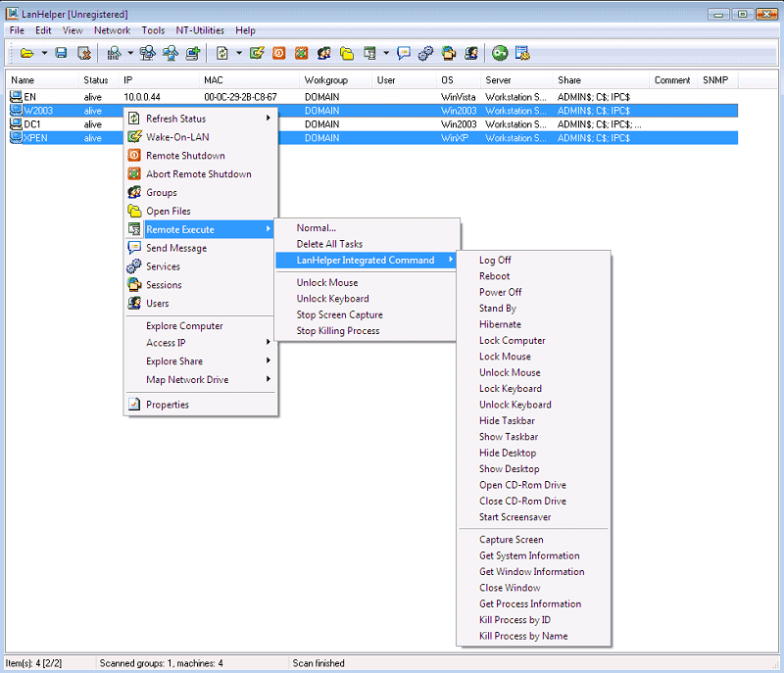Click the Wake-On-LAN toolbar icon
This screenshot has height=673, width=784.
coord(257,53)
